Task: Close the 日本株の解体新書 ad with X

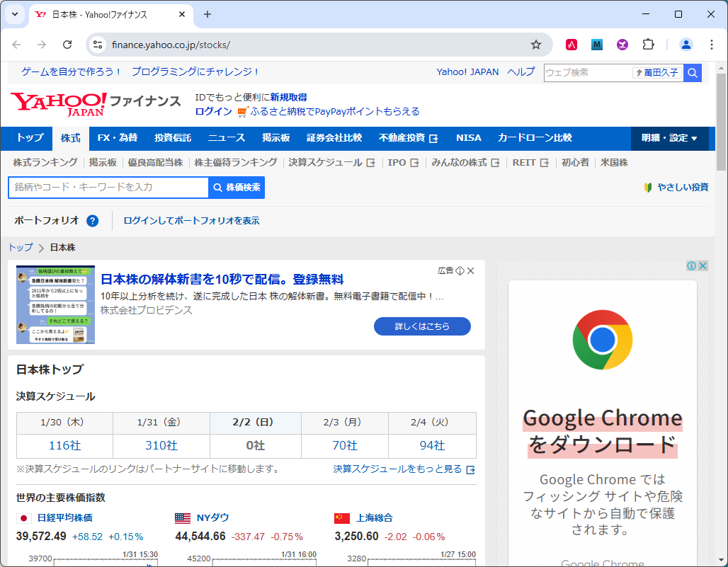Action: [x=471, y=270]
